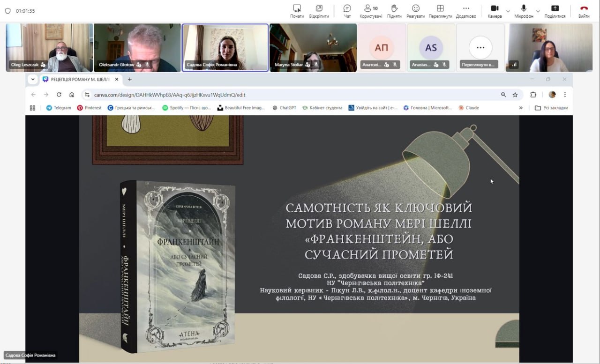Focus the canva.com address bar

click(x=301, y=95)
